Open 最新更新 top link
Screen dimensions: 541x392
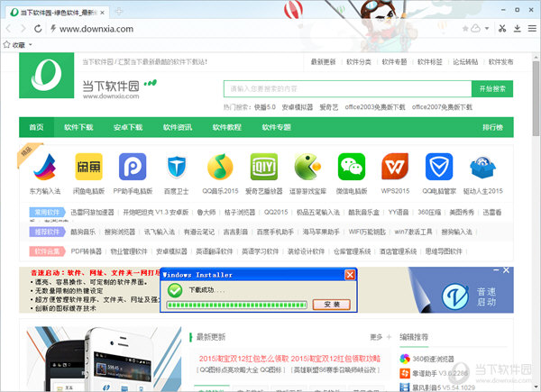pos(324,61)
